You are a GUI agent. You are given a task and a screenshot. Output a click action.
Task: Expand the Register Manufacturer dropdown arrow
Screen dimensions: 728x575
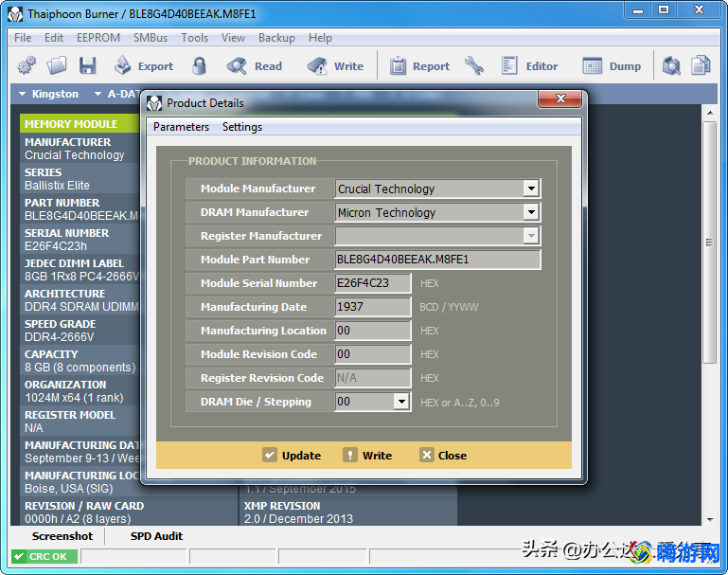pos(531,236)
